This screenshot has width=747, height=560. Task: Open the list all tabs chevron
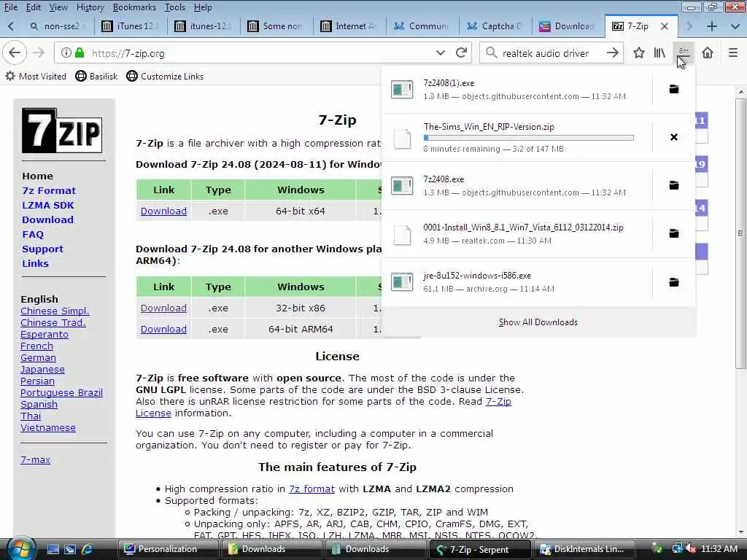735,26
